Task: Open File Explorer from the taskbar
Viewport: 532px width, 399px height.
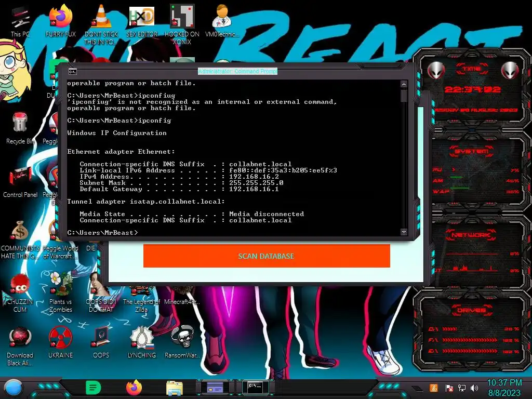Action: 175,388
